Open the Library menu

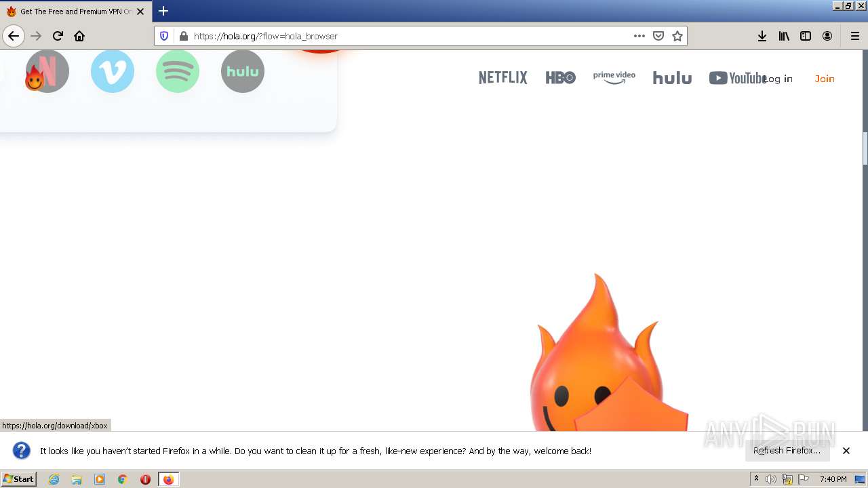[x=784, y=36]
